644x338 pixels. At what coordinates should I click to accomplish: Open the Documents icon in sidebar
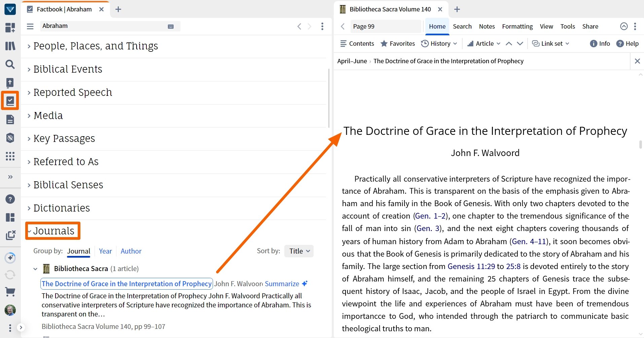click(10, 119)
